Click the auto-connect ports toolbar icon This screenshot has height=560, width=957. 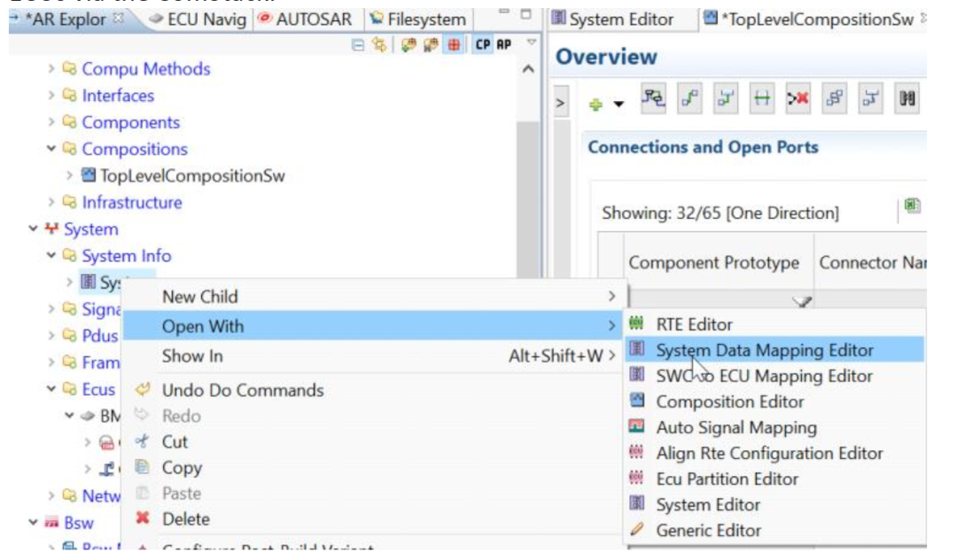tap(653, 98)
